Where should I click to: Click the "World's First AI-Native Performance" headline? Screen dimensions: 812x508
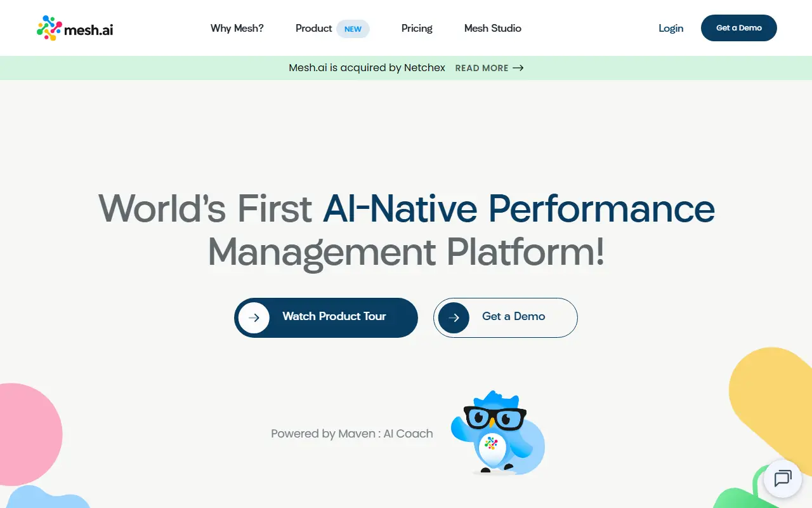pos(407,208)
